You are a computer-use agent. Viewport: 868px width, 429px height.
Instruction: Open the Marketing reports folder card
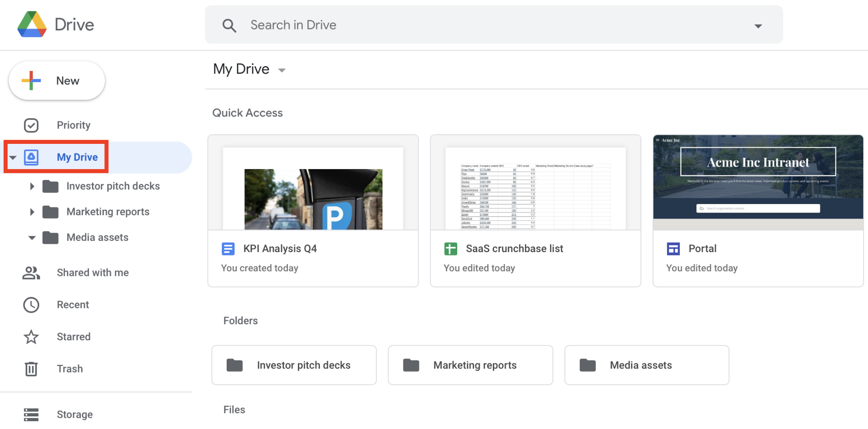(x=470, y=365)
